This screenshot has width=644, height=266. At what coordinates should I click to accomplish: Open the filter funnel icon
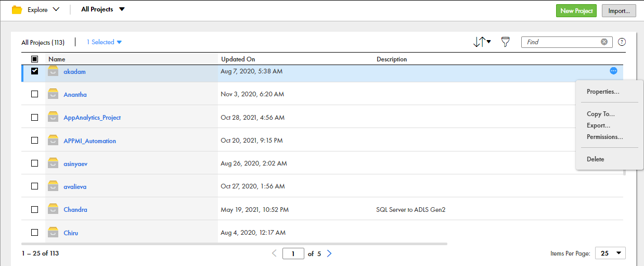click(505, 42)
